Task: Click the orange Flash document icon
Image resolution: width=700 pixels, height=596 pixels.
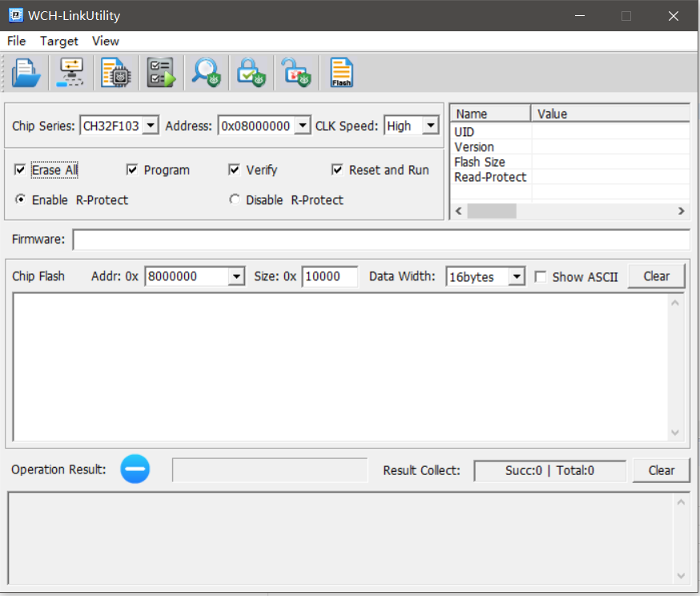Action: click(341, 73)
